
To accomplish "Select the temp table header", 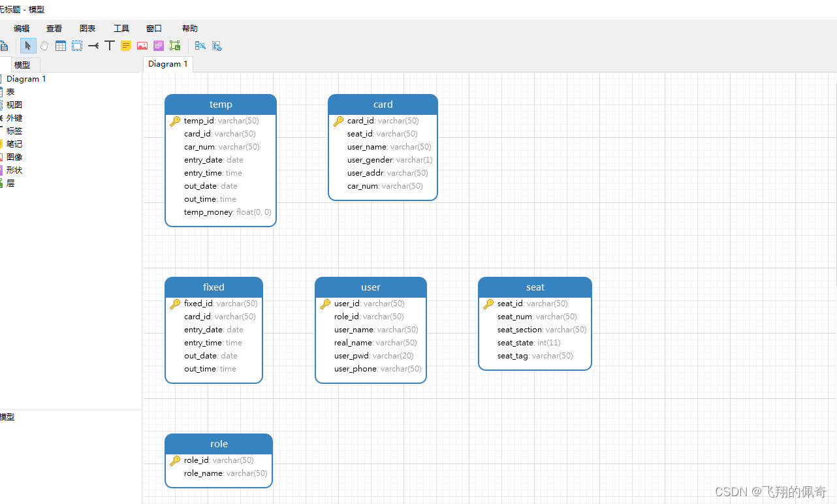I will pyautogui.click(x=221, y=104).
